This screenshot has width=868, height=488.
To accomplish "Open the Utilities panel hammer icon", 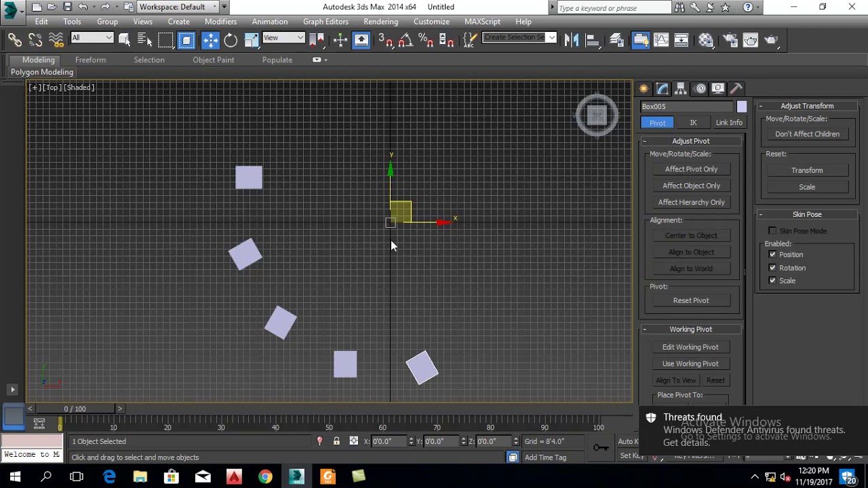I will [736, 89].
